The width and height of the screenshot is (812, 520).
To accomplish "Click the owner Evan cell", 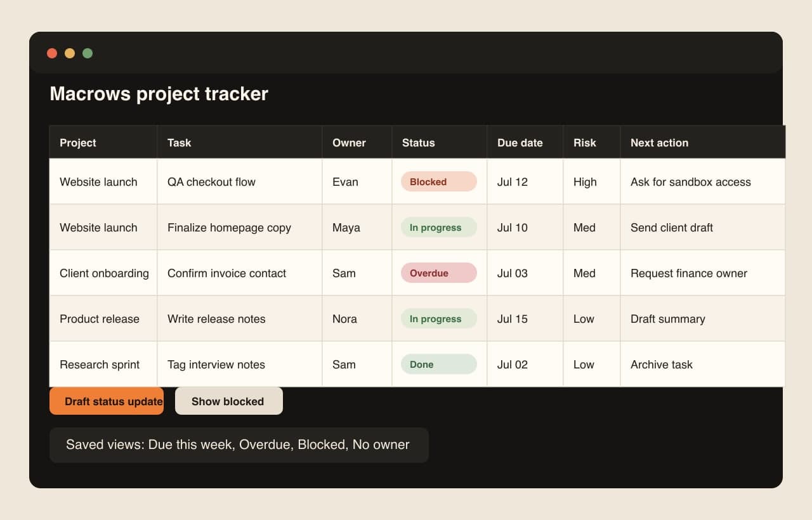I will [x=357, y=181].
